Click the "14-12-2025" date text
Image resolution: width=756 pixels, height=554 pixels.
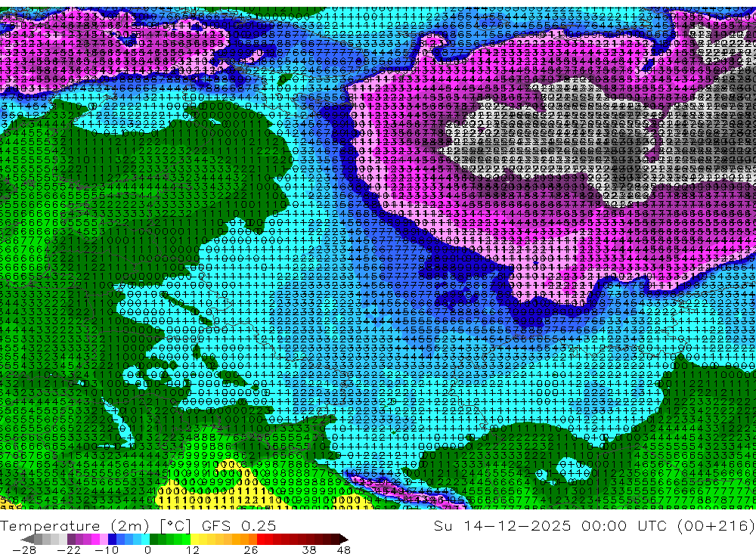[517, 525]
